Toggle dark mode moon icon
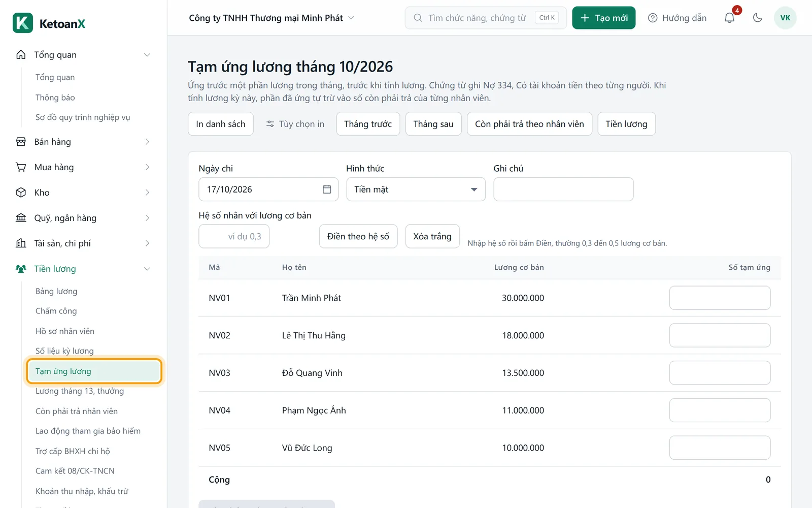This screenshot has height=508, width=812. pos(758,18)
